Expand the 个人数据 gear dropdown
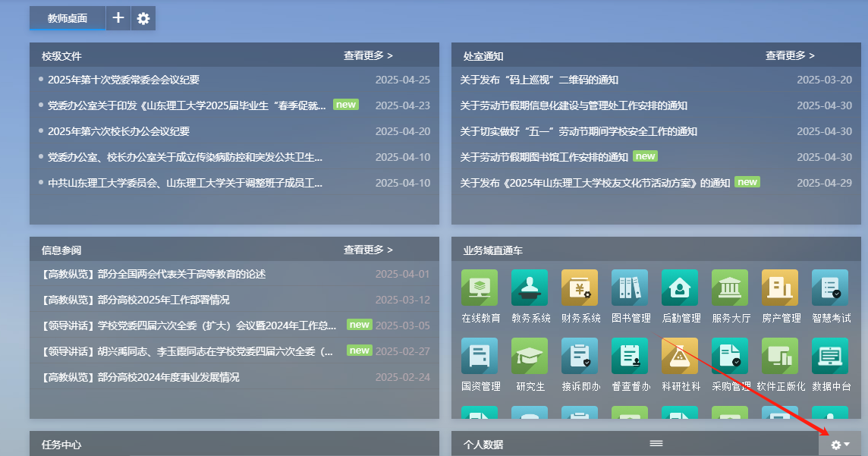This screenshot has width=868, height=456. (840, 445)
